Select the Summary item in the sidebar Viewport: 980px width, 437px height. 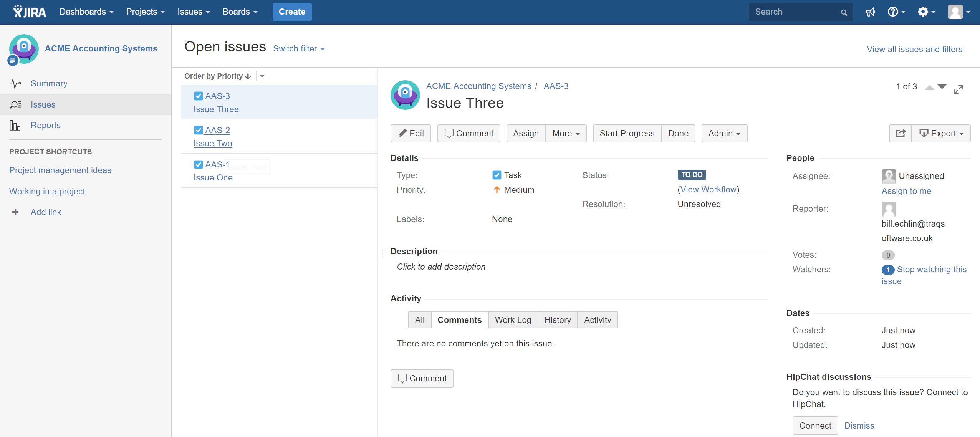click(49, 83)
